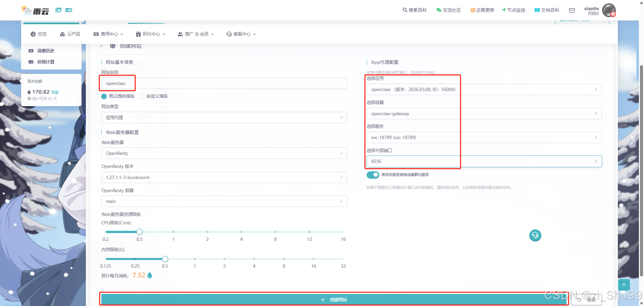Open the 网站类型 dropdown showing 应用代理

click(224, 118)
